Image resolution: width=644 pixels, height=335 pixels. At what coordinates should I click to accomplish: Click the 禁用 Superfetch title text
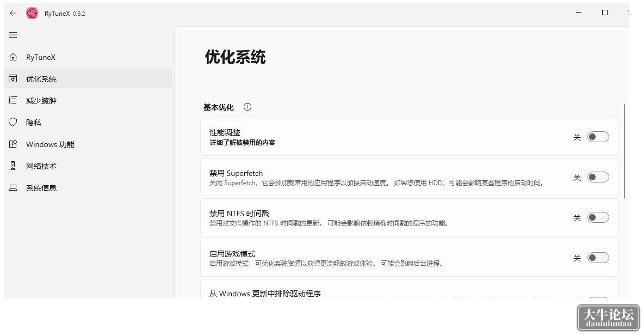click(x=236, y=173)
